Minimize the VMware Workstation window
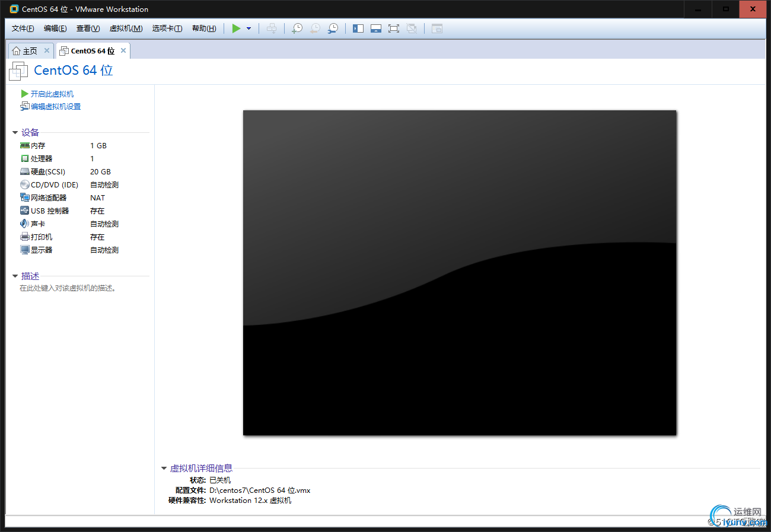This screenshot has width=771, height=532. [x=697, y=9]
